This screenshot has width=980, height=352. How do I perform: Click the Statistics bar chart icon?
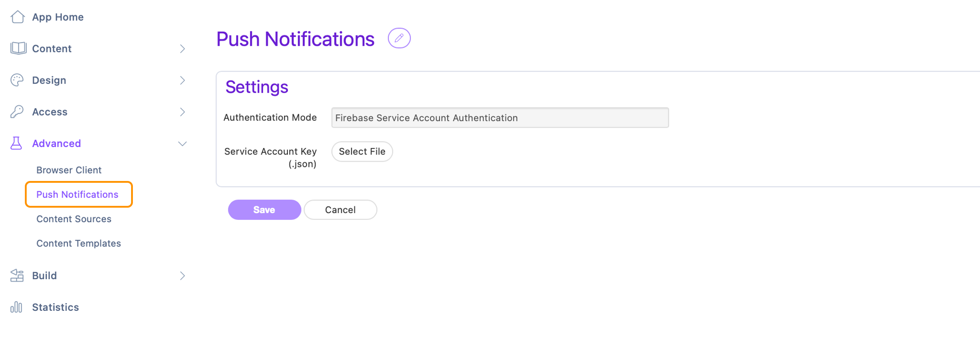[16, 307]
